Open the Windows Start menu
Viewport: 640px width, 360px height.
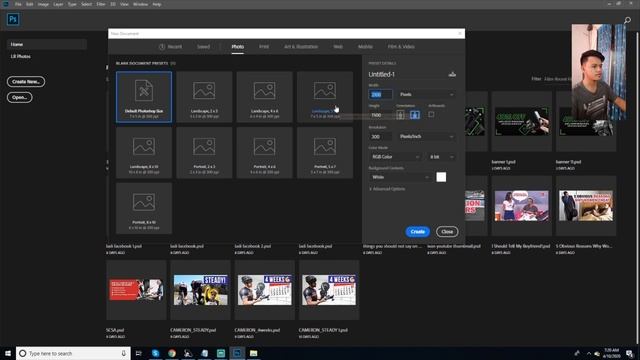click(8, 353)
